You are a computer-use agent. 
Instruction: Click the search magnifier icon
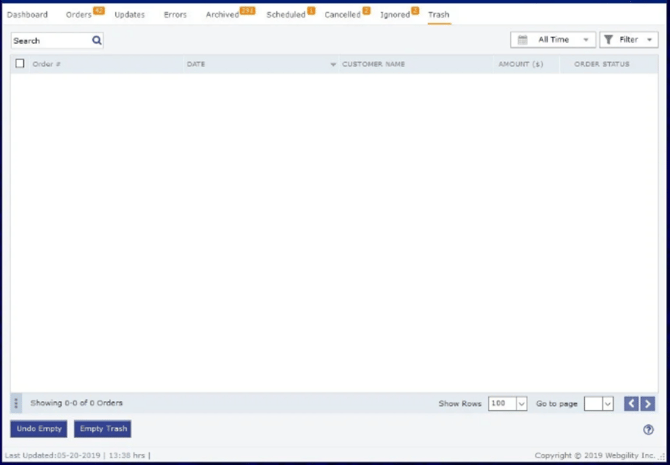[x=97, y=41]
